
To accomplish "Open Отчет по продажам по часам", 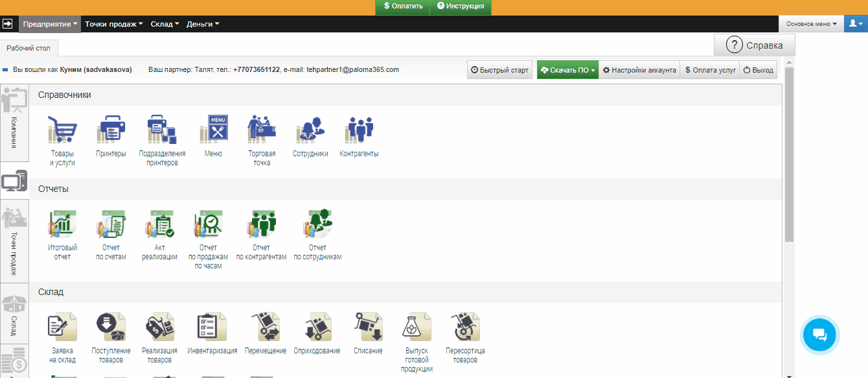I will pyautogui.click(x=208, y=224).
